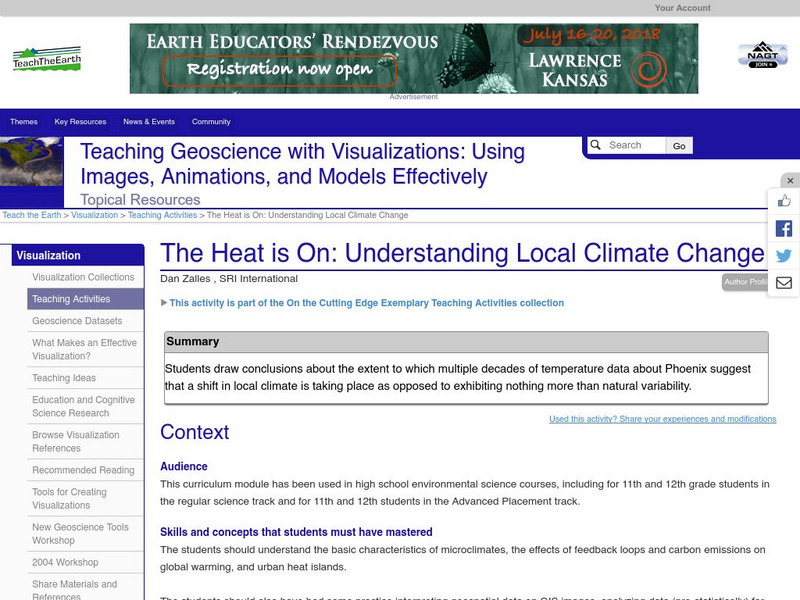Click the Topical Resources subtitle
The width and height of the screenshot is (800, 600).
tap(140, 199)
